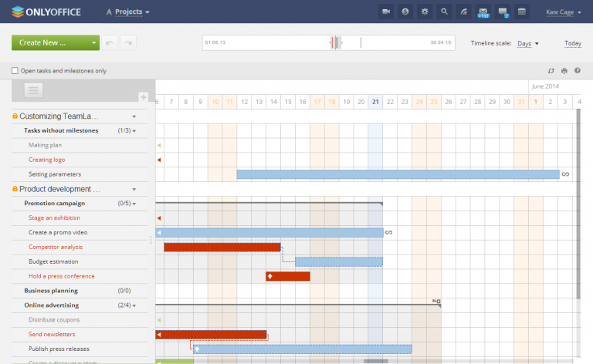Click the search magnifier icon

tap(445, 12)
